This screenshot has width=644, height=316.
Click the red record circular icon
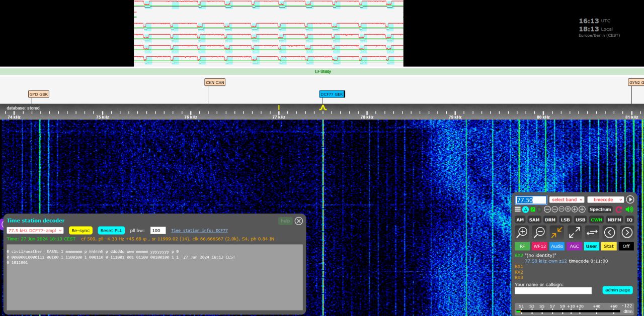(619, 209)
